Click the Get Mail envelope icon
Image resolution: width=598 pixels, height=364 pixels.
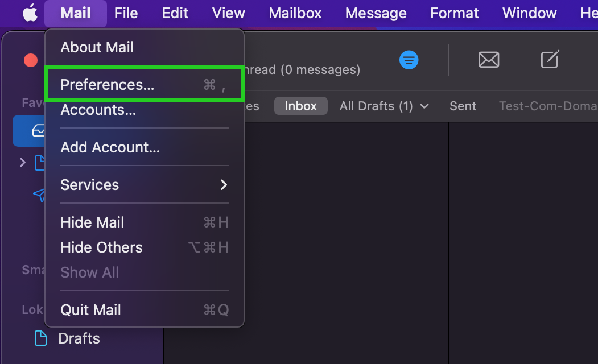tap(488, 60)
